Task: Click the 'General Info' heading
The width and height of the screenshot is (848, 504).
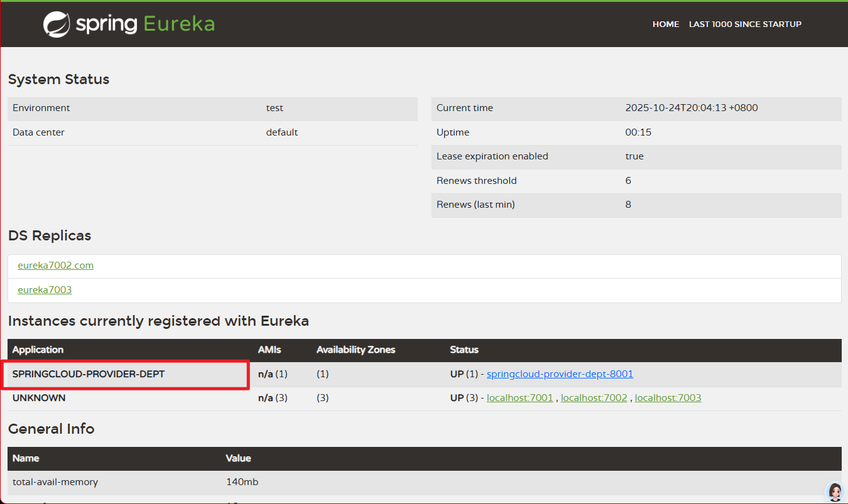Action: (x=51, y=429)
